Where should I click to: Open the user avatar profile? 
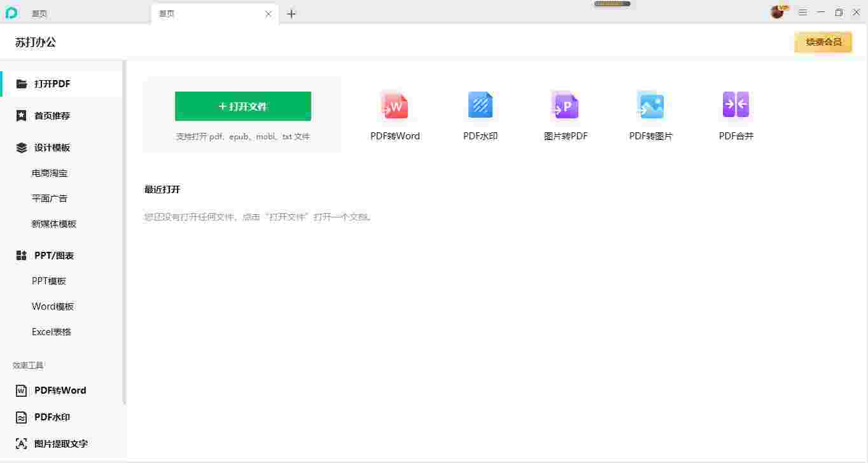[776, 11]
